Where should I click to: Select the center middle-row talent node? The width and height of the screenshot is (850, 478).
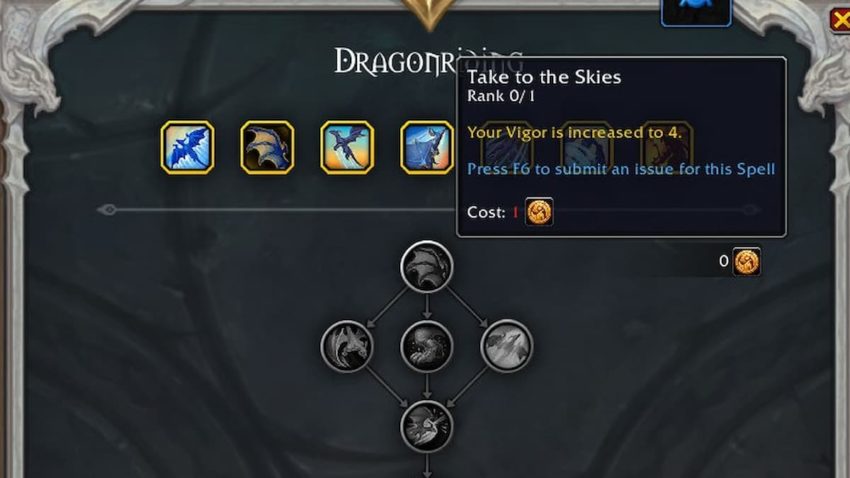coord(427,346)
